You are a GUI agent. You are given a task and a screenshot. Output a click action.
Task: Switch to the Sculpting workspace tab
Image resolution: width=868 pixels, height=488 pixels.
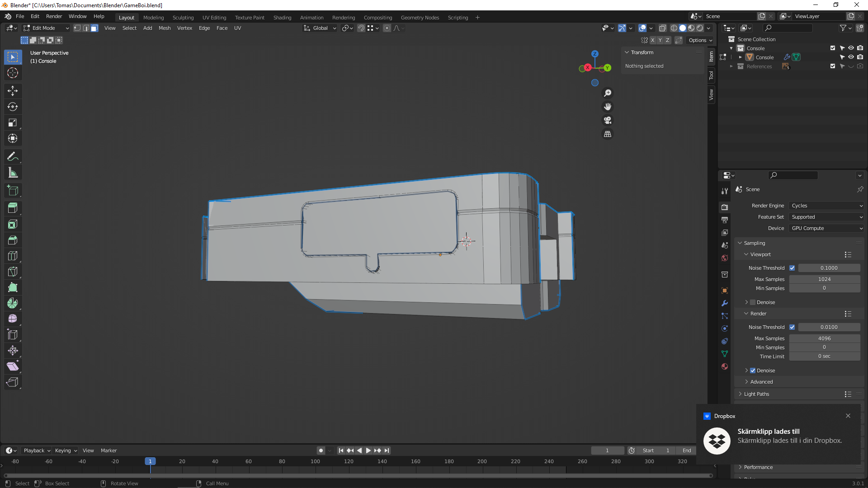pos(183,18)
